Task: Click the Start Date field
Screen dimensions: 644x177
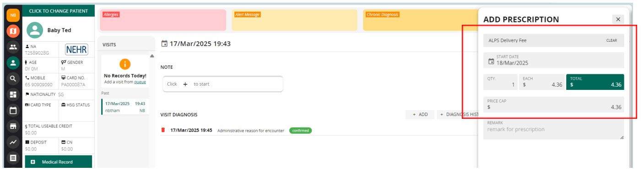Action: 554,60
